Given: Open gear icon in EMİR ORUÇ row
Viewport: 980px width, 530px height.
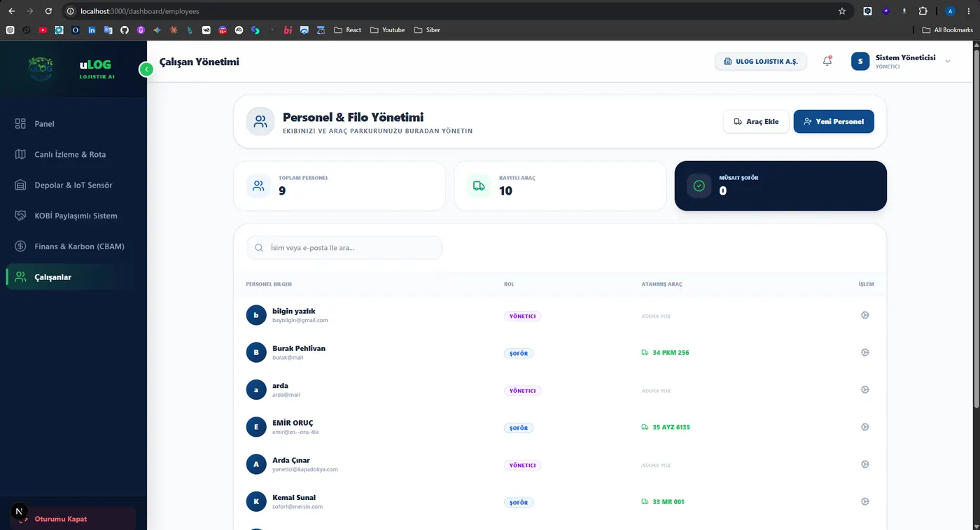Looking at the screenshot, I should [864, 427].
